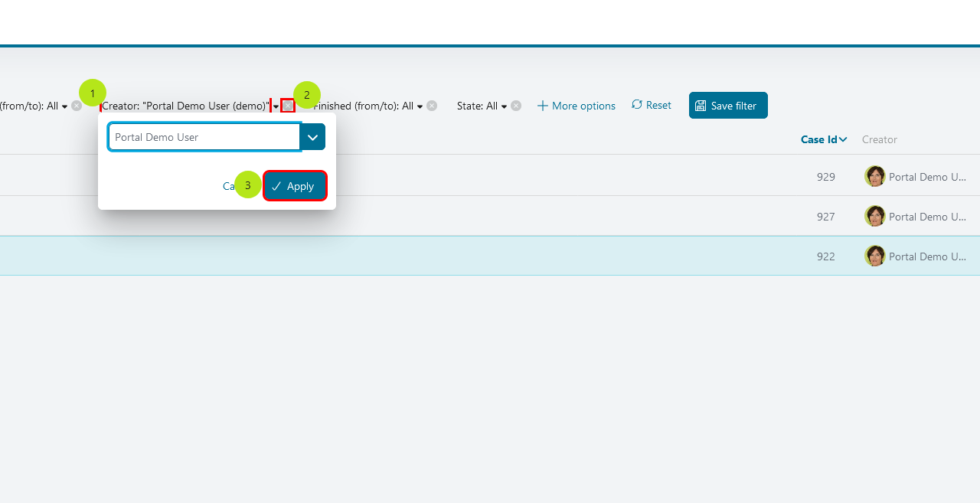Click the creator avatar for case 922
The image size is (980, 503).
[x=875, y=256]
